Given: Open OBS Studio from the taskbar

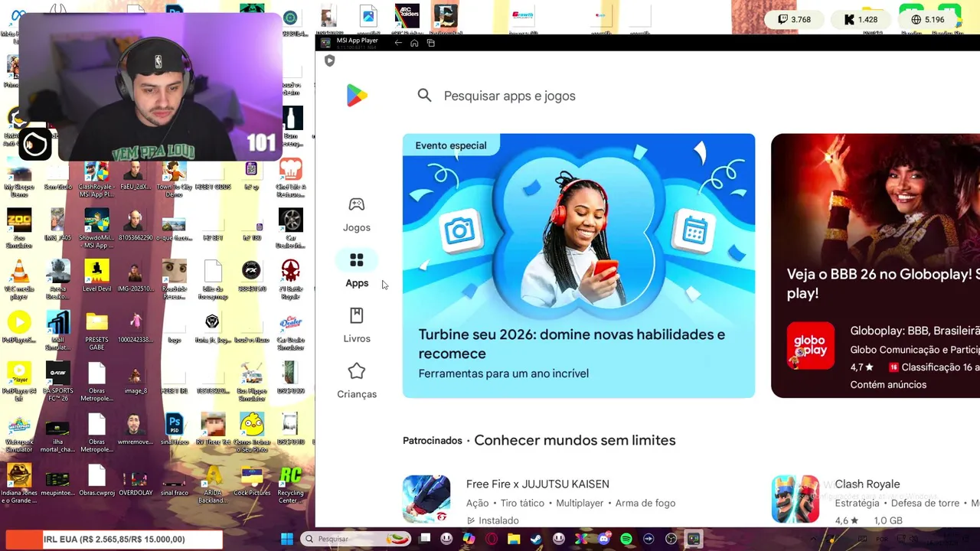Looking at the screenshot, I should click(x=671, y=539).
